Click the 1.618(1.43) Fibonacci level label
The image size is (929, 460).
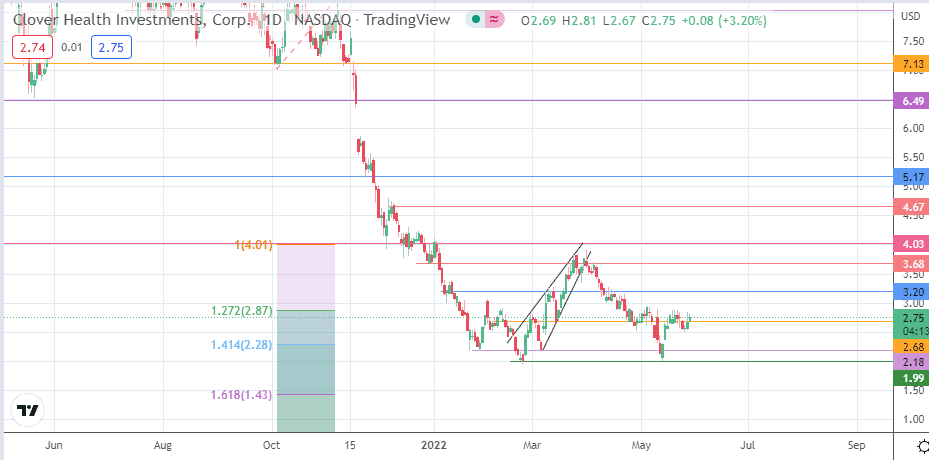tap(242, 395)
